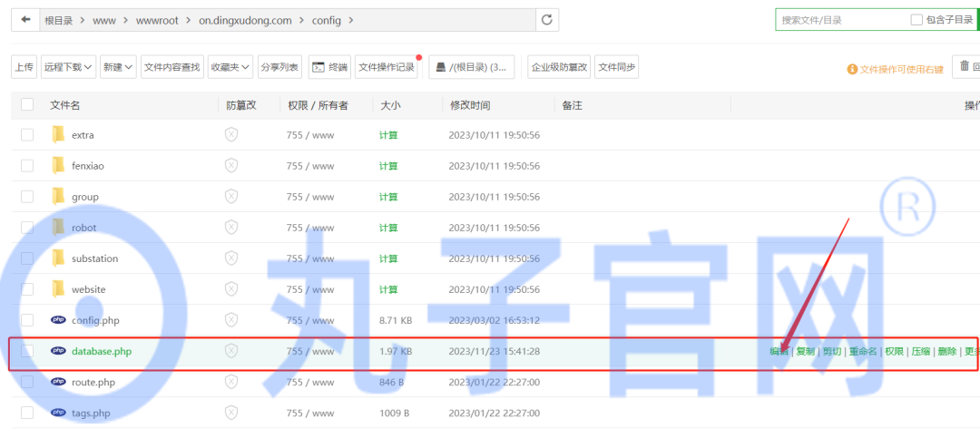Toggle tamper-proof shield for tags.php
The height and width of the screenshot is (448, 980).
tap(231, 413)
